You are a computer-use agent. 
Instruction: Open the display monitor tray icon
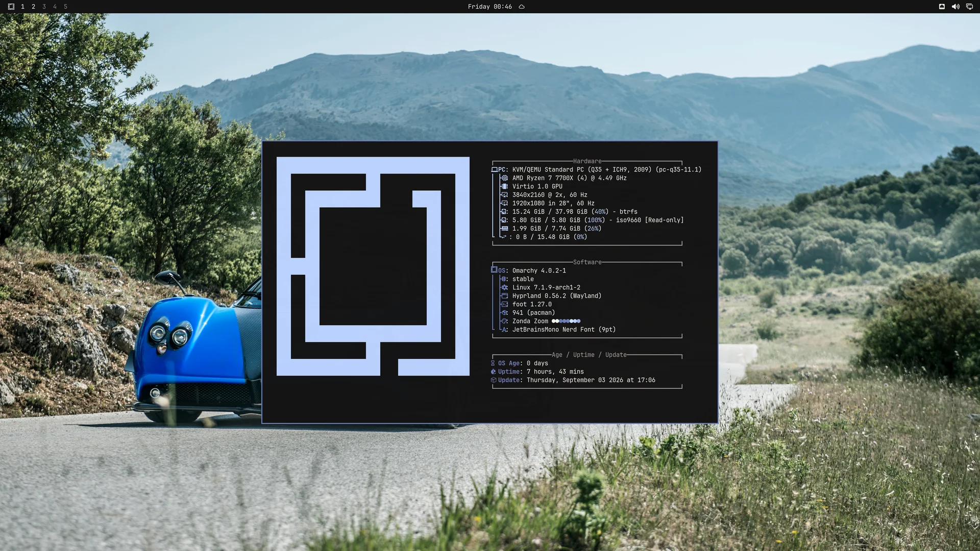[x=969, y=7]
